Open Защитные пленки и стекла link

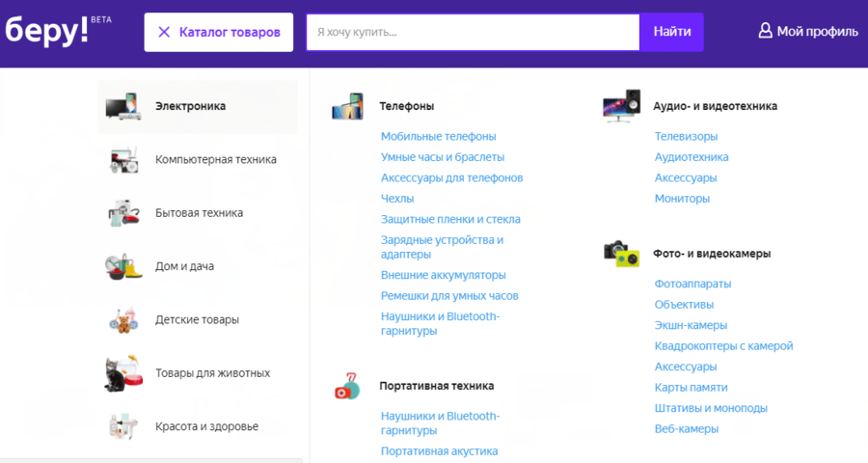(450, 219)
